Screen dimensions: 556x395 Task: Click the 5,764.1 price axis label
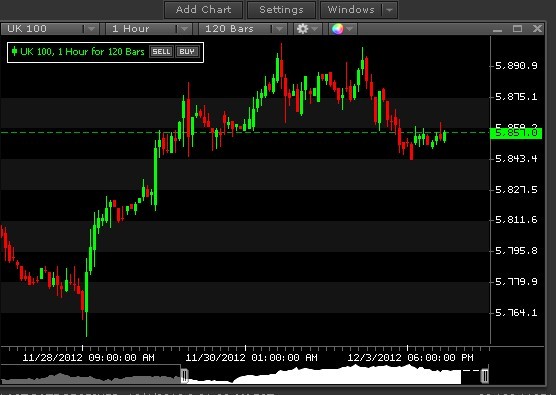pyautogui.click(x=516, y=313)
